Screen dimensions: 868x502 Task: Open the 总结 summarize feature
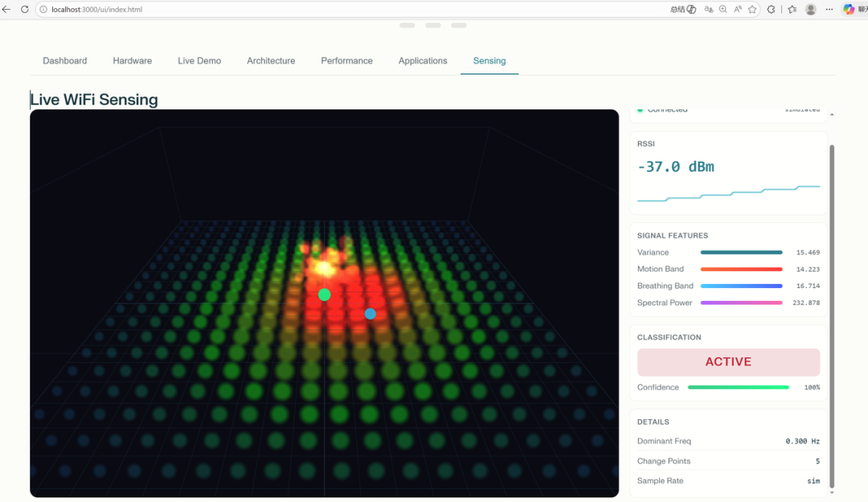tap(683, 10)
